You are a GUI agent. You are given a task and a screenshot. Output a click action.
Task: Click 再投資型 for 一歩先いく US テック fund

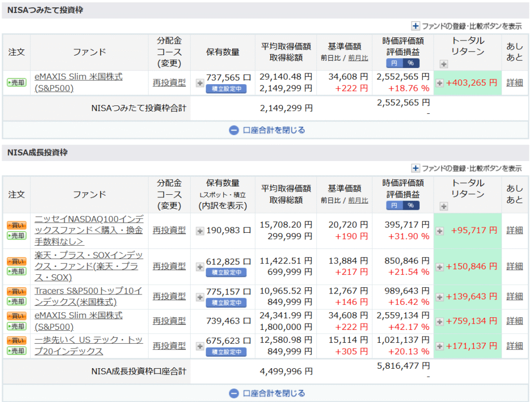click(x=169, y=346)
